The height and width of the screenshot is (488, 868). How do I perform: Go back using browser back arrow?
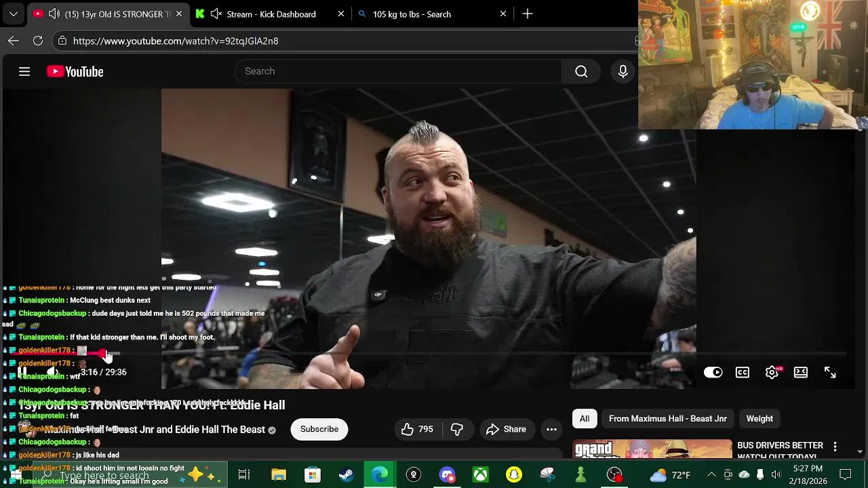14,41
